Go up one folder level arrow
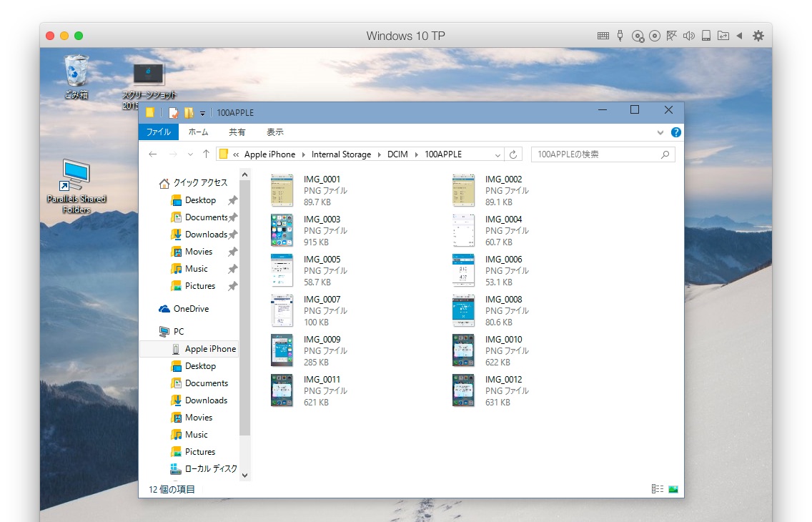This screenshot has height=522, width=812. [206, 154]
